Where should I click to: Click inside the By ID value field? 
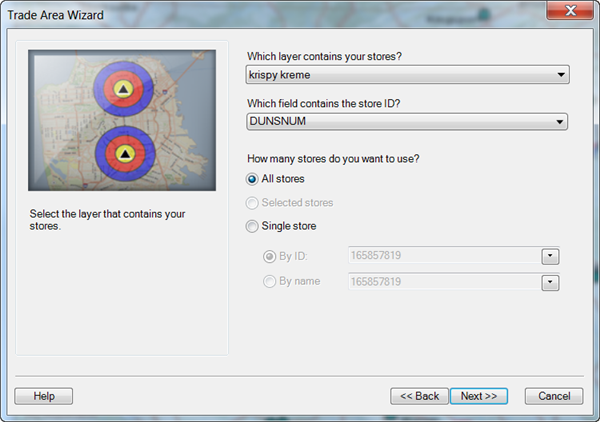tap(443, 257)
